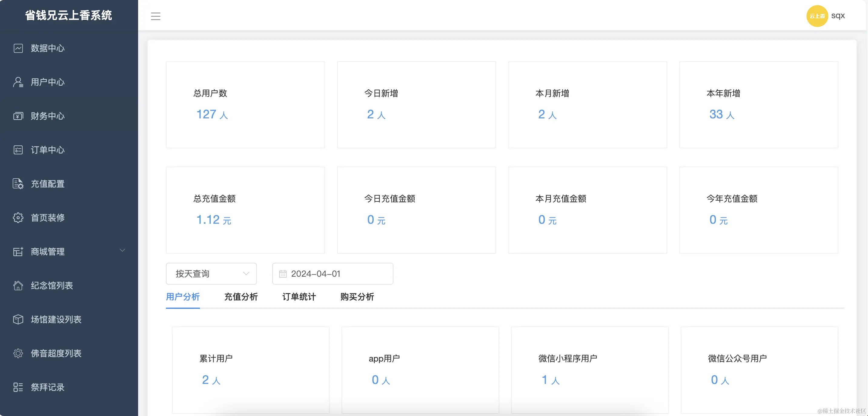868x416 pixels.
Task: Open 祭拜记录 from the sidebar
Action: pos(47,387)
